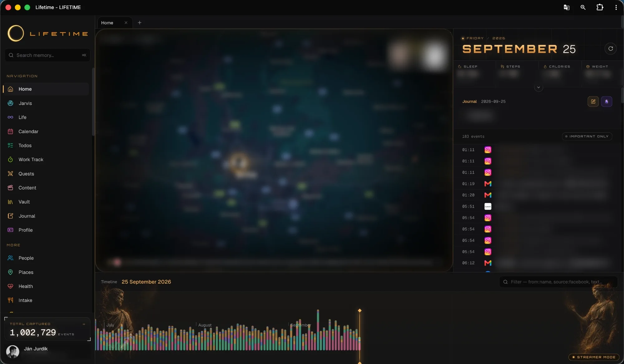The width and height of the screenshot is (624, 364).
Task: Click the timeline's current date diamond marker
Action: (x=360, y=310)
